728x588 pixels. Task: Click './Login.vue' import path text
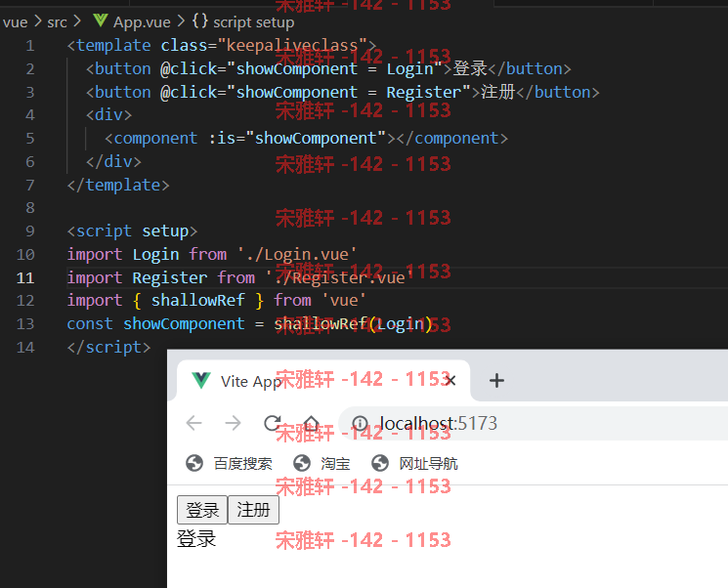pyautogui.click(x=297, y=254)
